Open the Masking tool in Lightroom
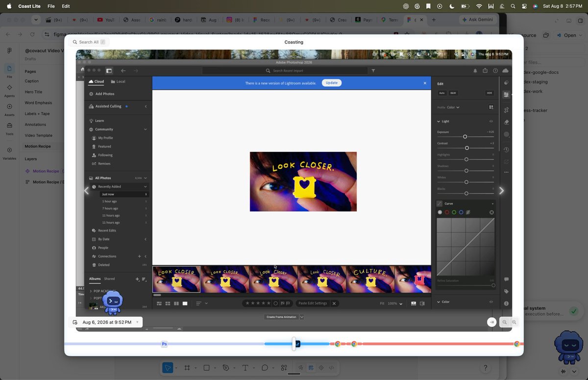The height and width of the screenshot is (380, 588). pyautogui.click(x=506, y=134)
